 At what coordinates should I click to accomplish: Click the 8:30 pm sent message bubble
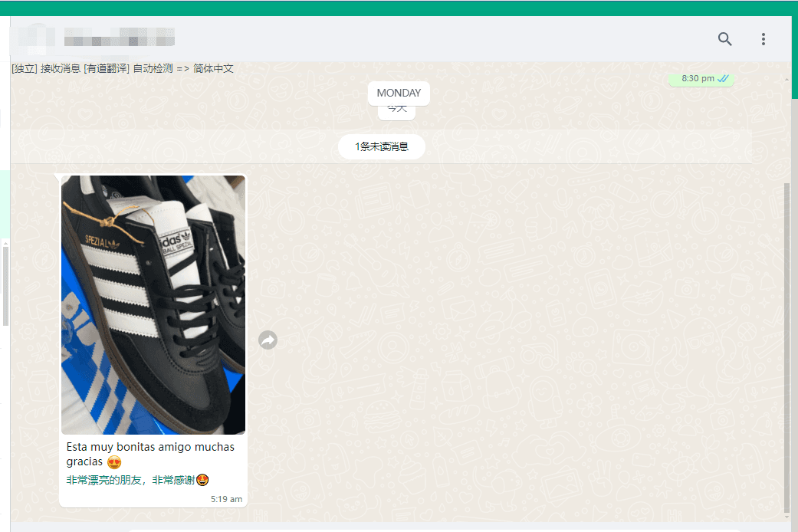(x=701, y=78)
